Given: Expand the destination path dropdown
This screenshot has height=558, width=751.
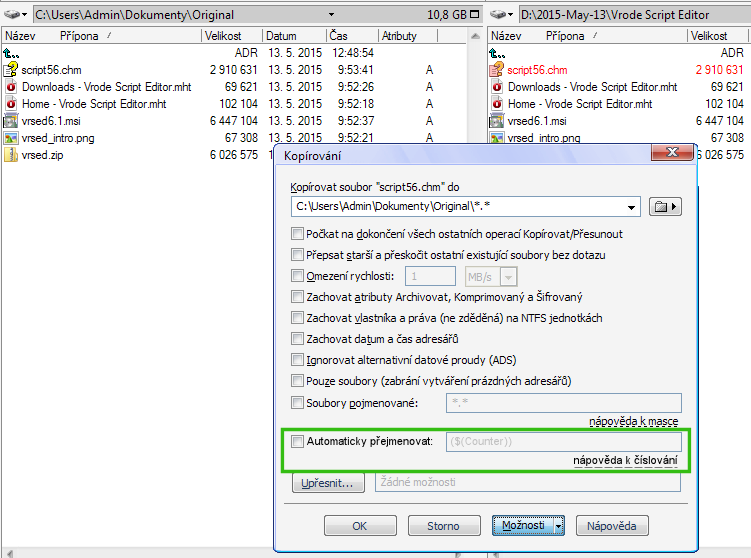Looking at the screenshot, I should point(630,207).
